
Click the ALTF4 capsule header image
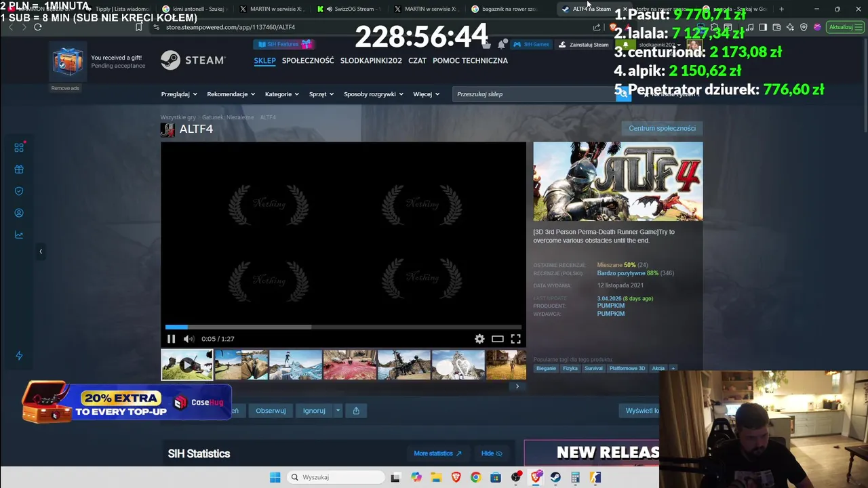click(618, 182)
